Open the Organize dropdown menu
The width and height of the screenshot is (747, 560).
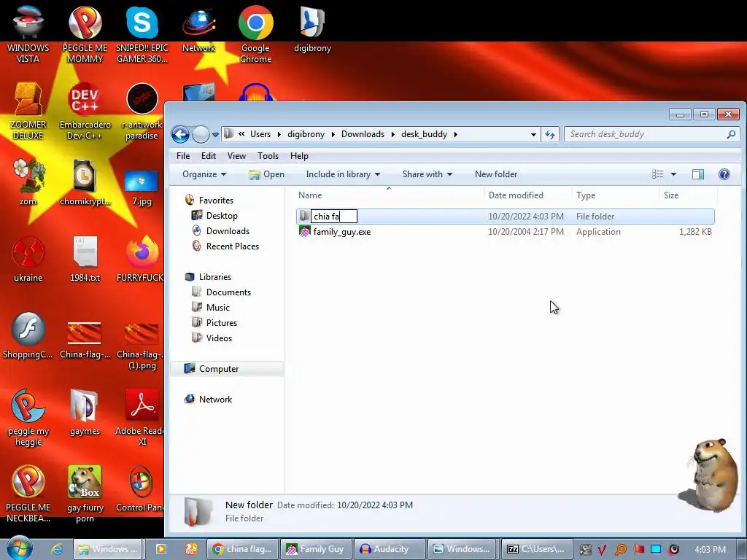(204, 174)
